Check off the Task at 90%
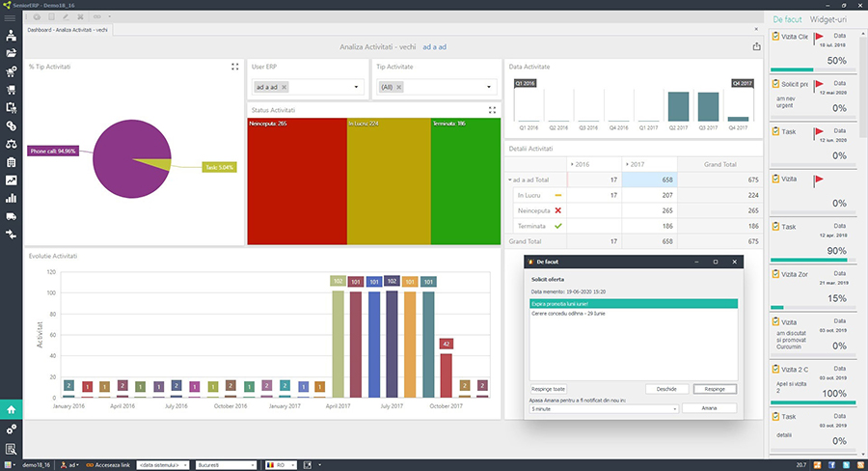The height and width of the screenshot is (471, 868). (x=775, y=227)
